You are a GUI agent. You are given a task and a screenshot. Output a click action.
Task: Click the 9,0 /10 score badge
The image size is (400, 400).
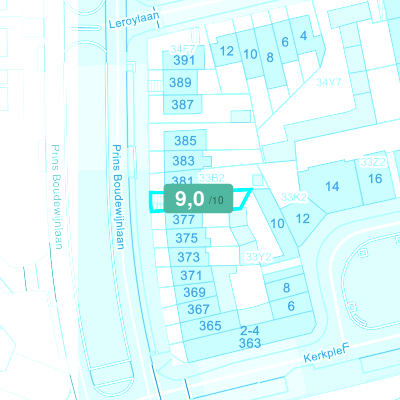tap(198, 198)
